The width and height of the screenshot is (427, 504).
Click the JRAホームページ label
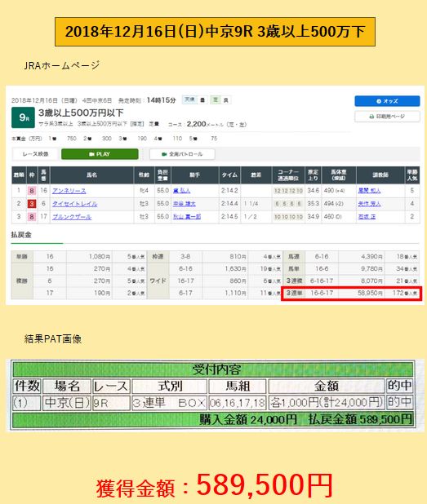[62, 65]
